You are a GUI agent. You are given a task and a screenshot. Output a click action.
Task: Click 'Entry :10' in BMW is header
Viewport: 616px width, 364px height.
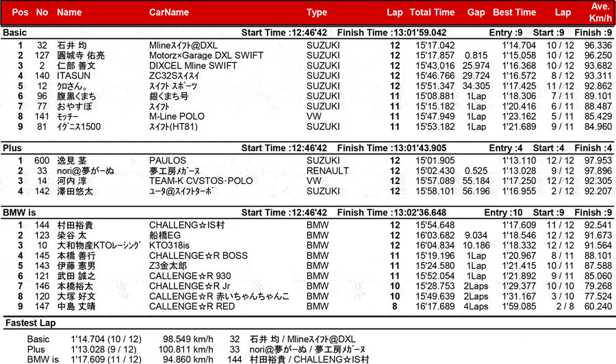coord(503,212)
